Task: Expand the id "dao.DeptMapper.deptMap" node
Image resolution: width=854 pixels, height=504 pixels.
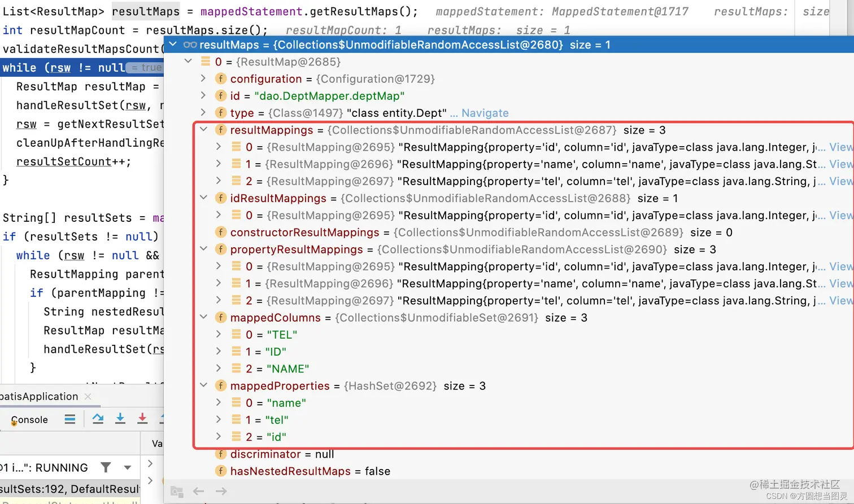Action: [x=203, y=95]
